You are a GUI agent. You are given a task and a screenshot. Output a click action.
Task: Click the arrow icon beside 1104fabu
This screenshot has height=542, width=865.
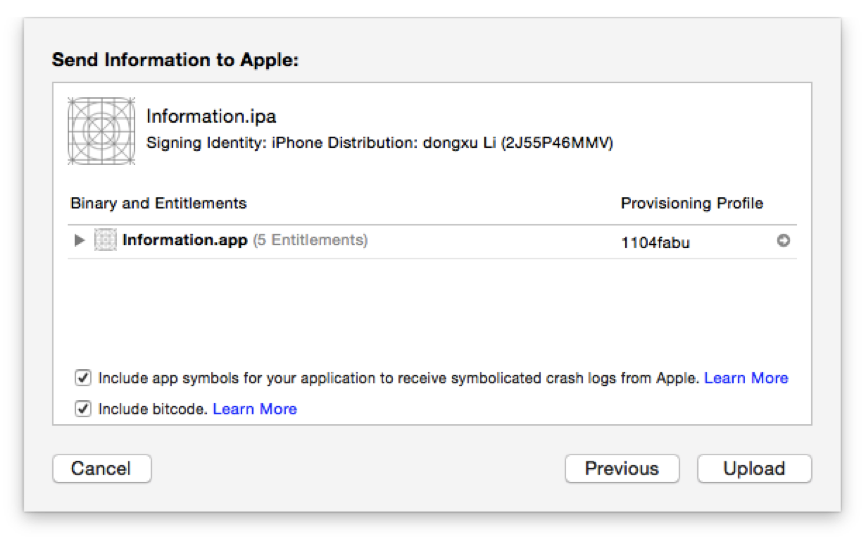click(784, 240)
